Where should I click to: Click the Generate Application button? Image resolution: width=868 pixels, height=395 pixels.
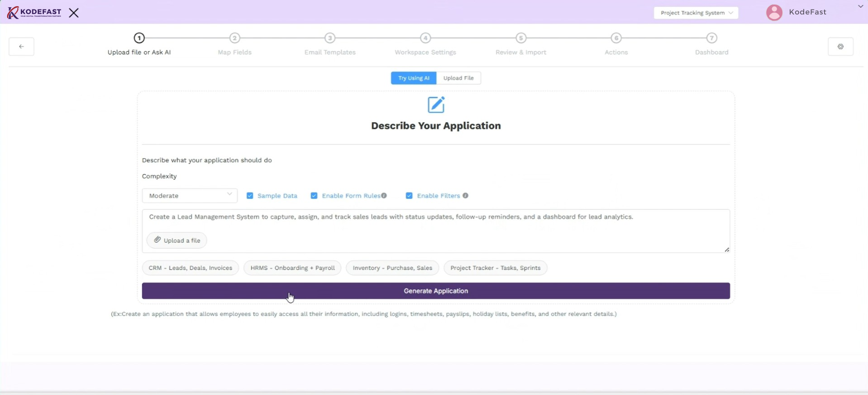click(x=435, y=291)
